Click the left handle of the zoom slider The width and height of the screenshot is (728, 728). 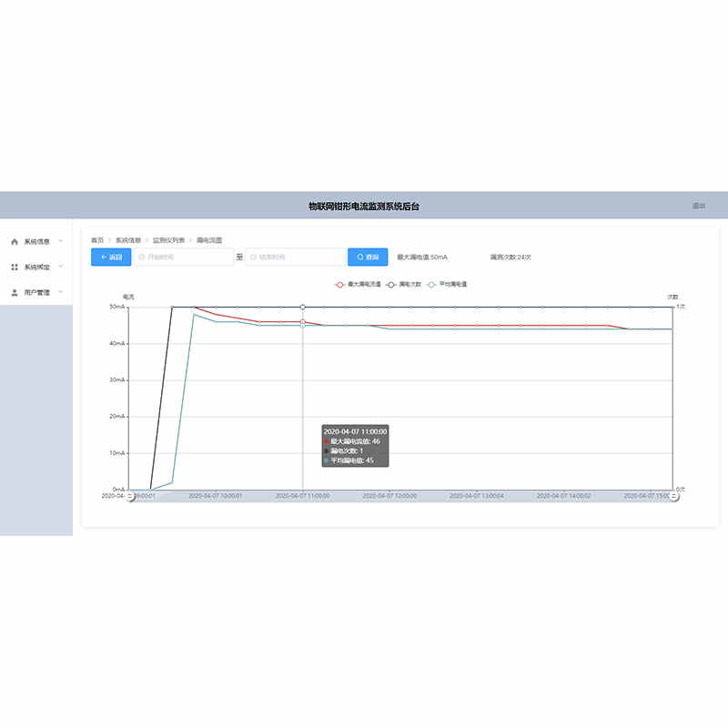[x=130, y=496]
